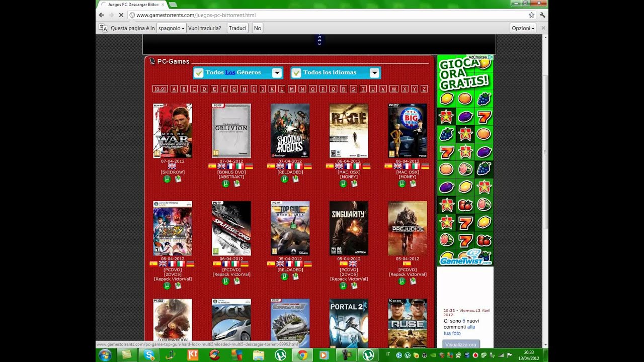
Task: Click the file download icon under Rage
Action: pyautogui.click(x=354, y=184)
